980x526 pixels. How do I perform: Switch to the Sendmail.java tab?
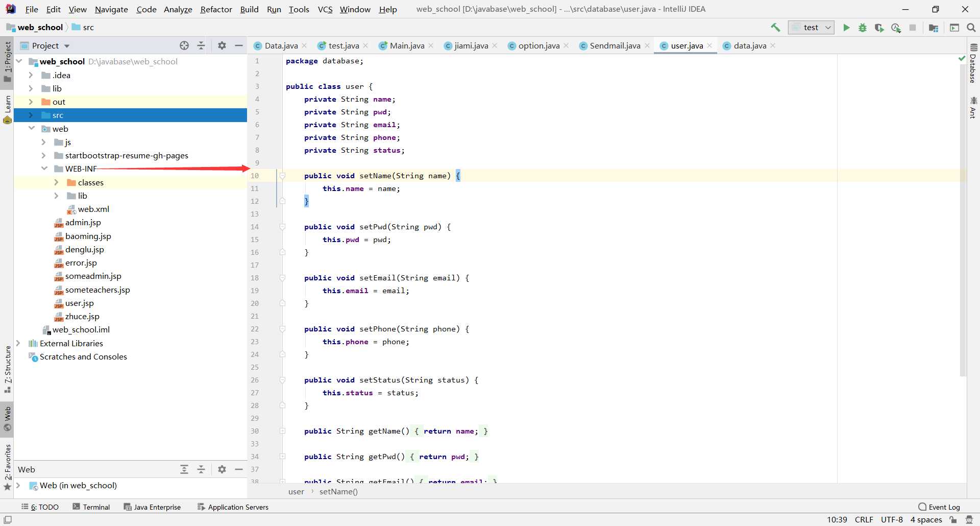615,45
